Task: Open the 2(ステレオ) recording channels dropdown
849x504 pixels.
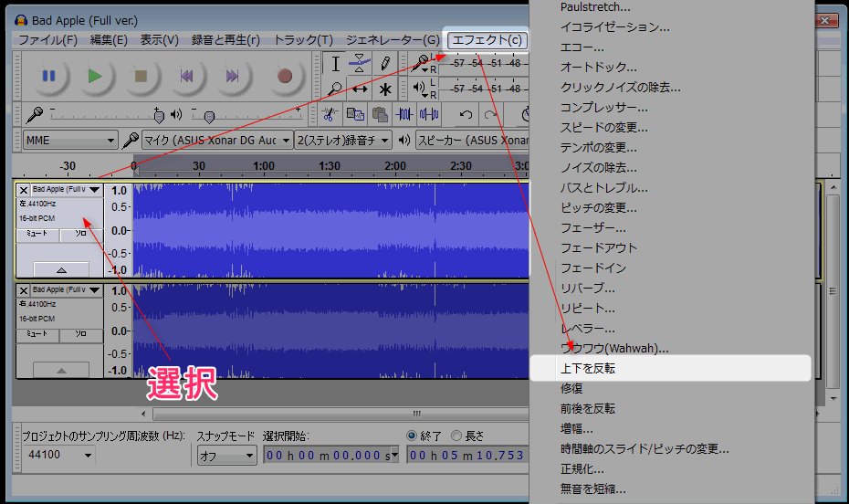Action: 342,141
